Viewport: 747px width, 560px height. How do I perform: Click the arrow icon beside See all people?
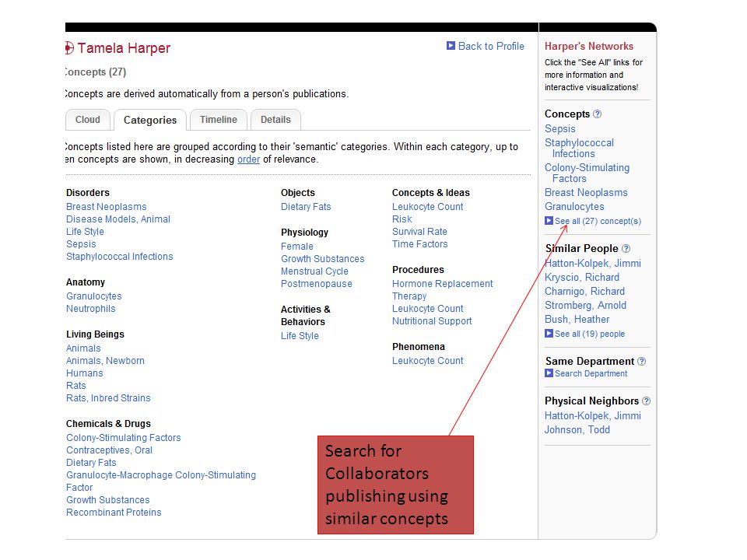[x=549, y=334]
